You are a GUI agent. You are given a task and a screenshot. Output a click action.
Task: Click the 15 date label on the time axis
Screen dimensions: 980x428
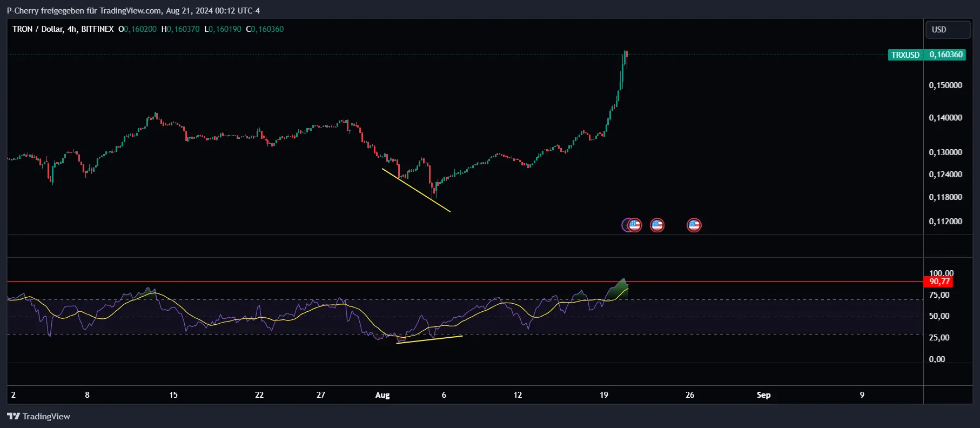pos(173,395)
